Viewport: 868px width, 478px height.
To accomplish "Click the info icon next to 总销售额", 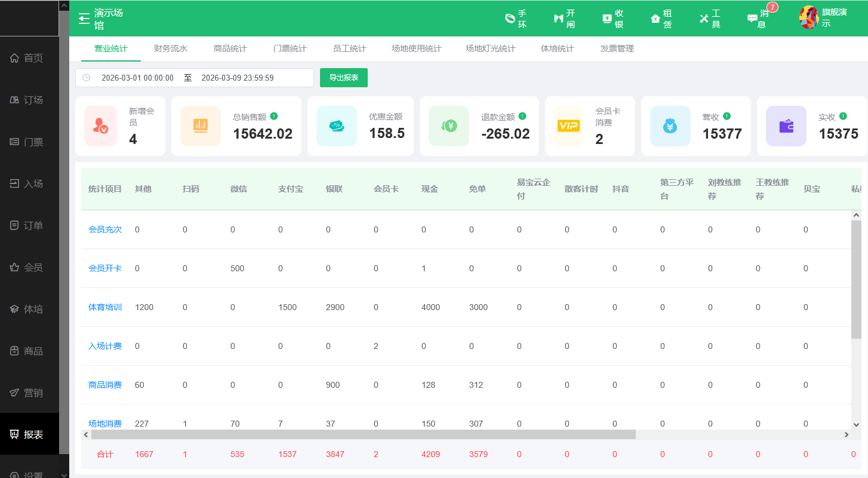I will coord(274,116).
